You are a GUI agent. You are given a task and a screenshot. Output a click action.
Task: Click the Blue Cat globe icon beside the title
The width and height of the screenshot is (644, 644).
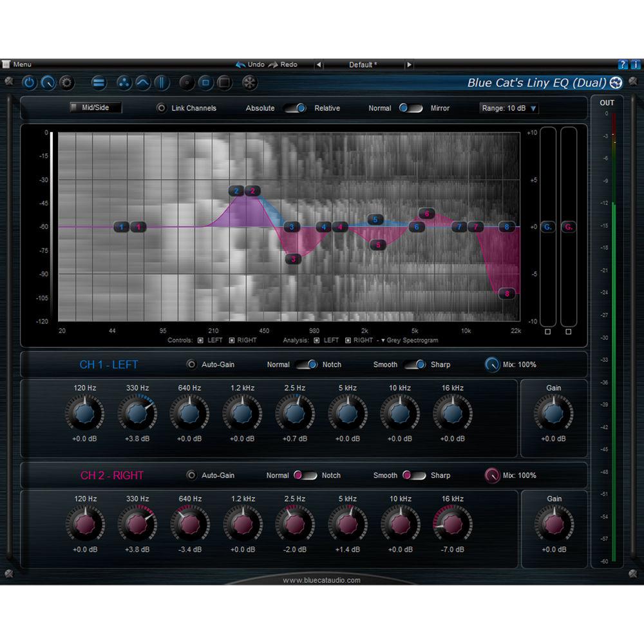click(x=615, y=83)
